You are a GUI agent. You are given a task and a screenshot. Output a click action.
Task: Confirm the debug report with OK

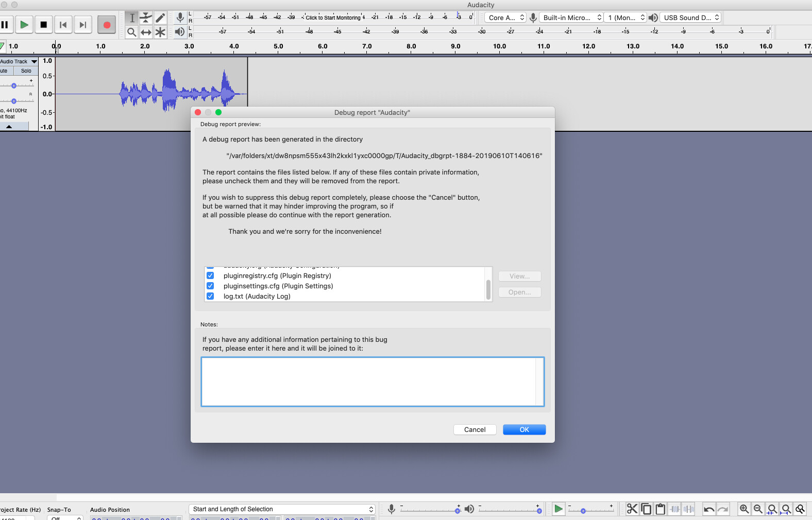pos(524,429)
